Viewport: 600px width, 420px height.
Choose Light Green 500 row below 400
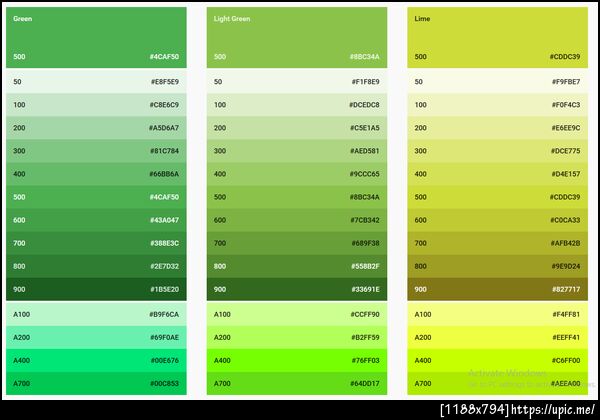297,197
